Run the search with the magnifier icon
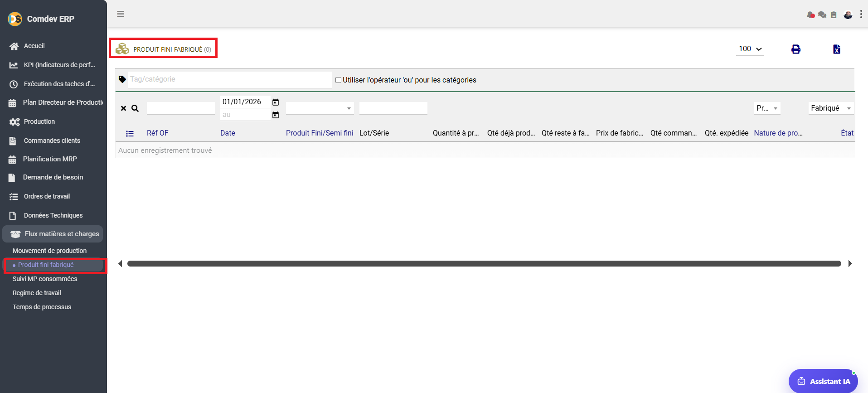Viewport: 868px width, 393px height. pos(135,108)
